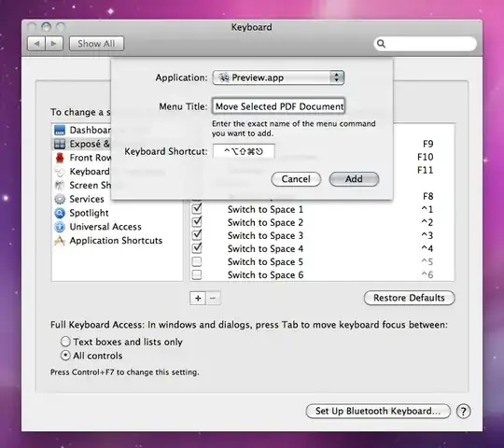Uncheck the Switch to Space 3 checkbox
This screenshot has height=448, width=504.
[x=197, y=235]
